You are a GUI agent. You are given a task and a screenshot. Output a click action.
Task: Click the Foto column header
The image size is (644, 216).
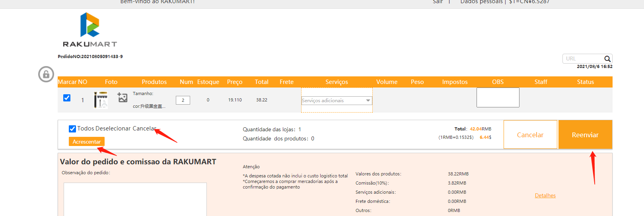coord(111,82)
